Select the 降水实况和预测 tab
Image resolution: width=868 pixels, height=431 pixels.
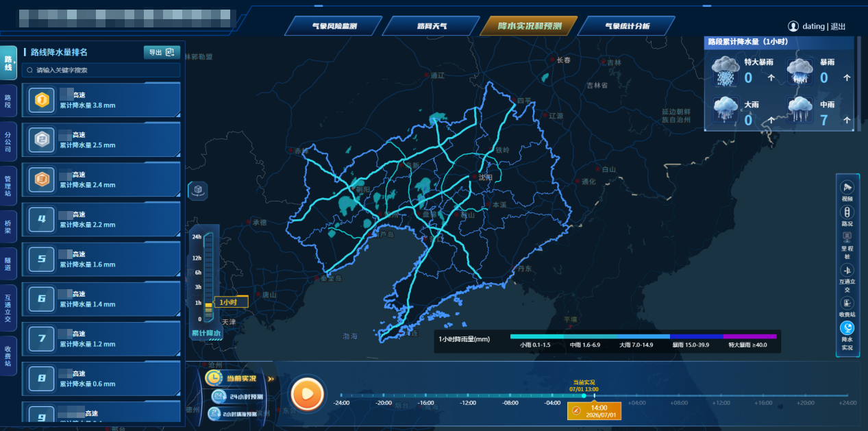530,26
